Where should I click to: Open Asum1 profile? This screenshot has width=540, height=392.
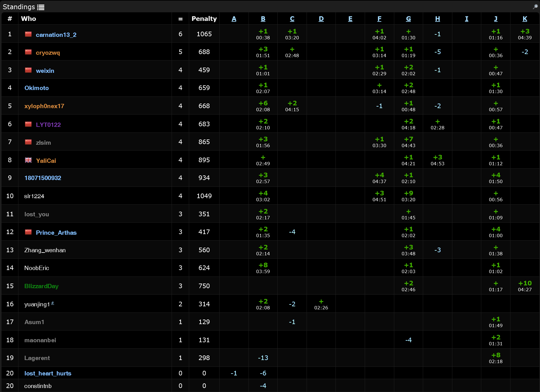[34, 322]
